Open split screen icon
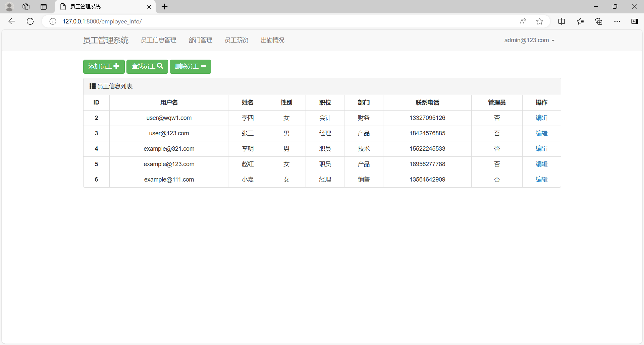This screenshot has height=345, width=644. (x=561, y=21)
